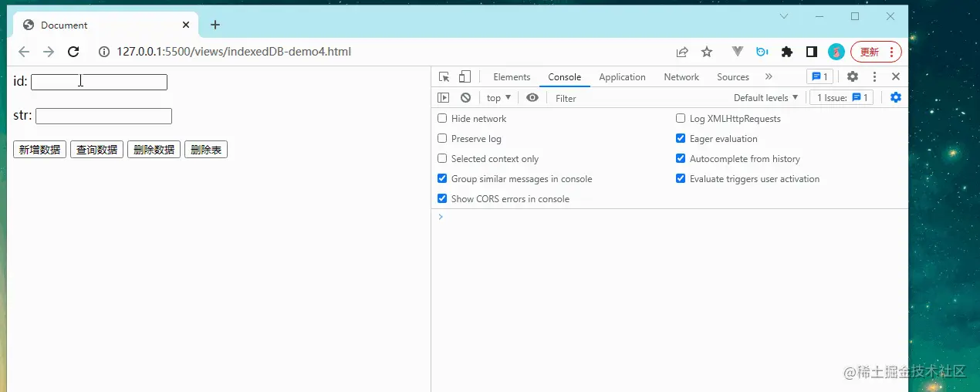This screenshot has height=392, width=980.
Task: Select the Document browser tab
Action: (x=106, y=25)
